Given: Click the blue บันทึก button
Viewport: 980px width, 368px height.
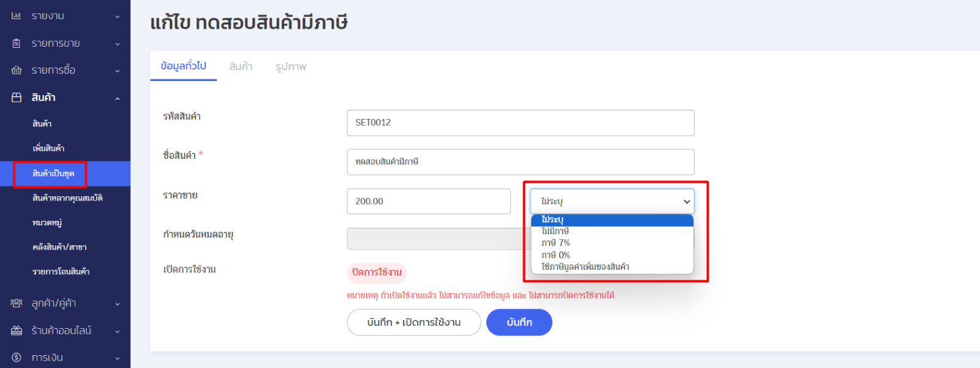Looking at the screenshot, I should (519, 322).
